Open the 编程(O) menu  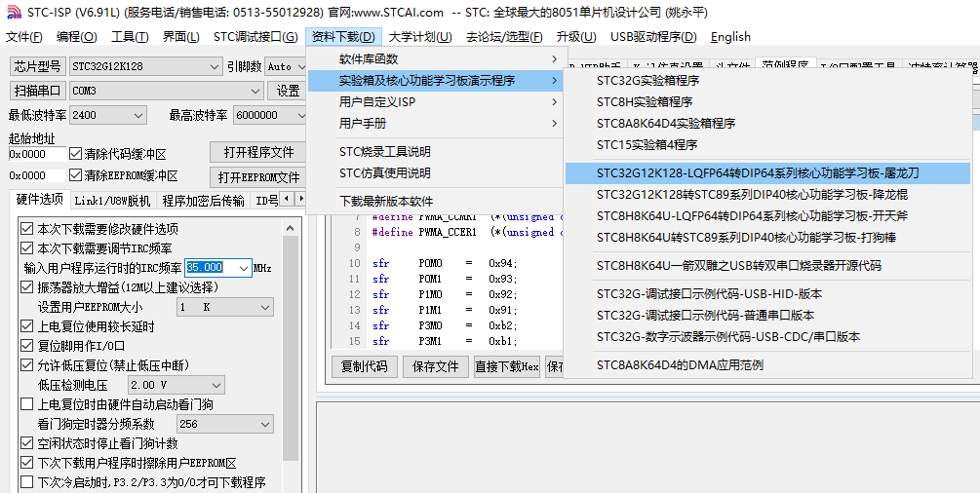click(77, 37)
